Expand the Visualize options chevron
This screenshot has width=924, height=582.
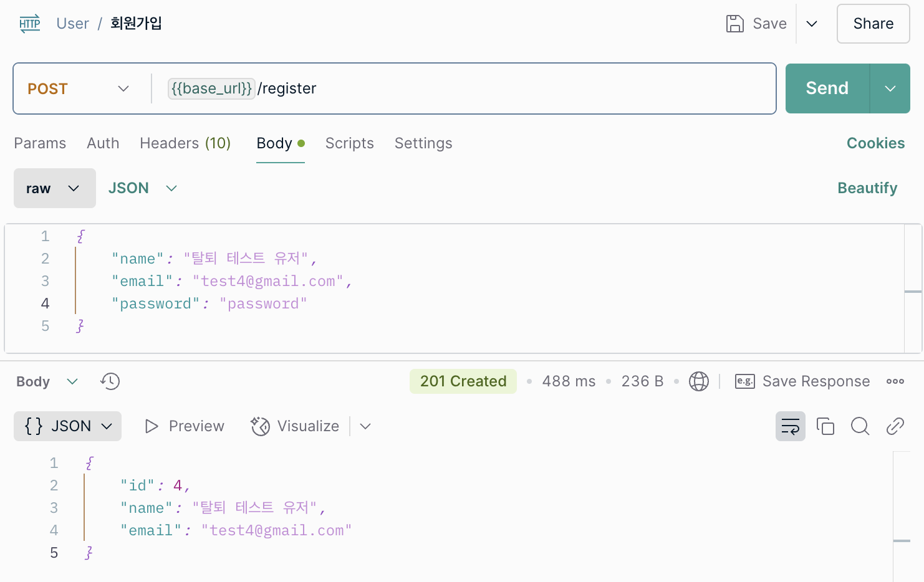[365, 426]
